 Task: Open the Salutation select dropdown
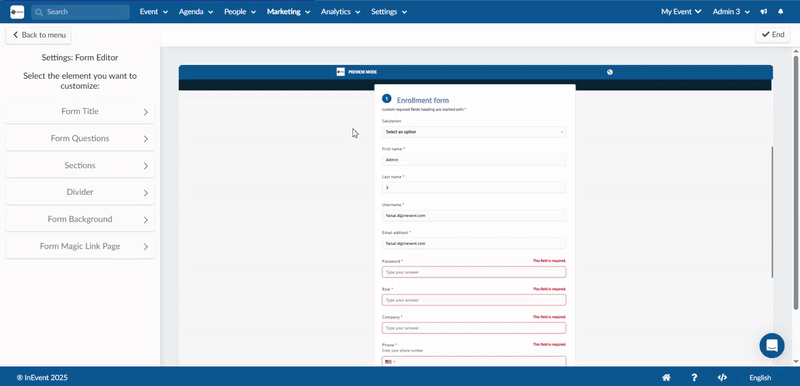(x=474, y=132)
